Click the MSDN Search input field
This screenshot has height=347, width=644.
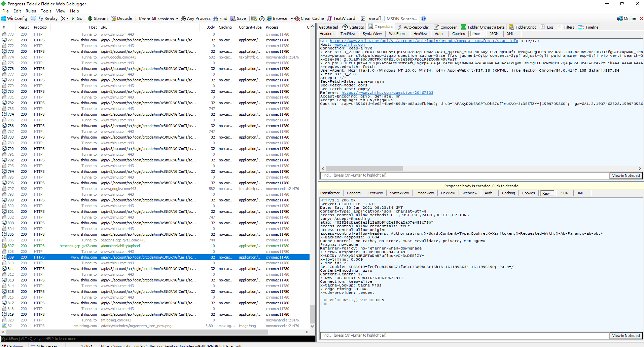(x=402, y=18)
